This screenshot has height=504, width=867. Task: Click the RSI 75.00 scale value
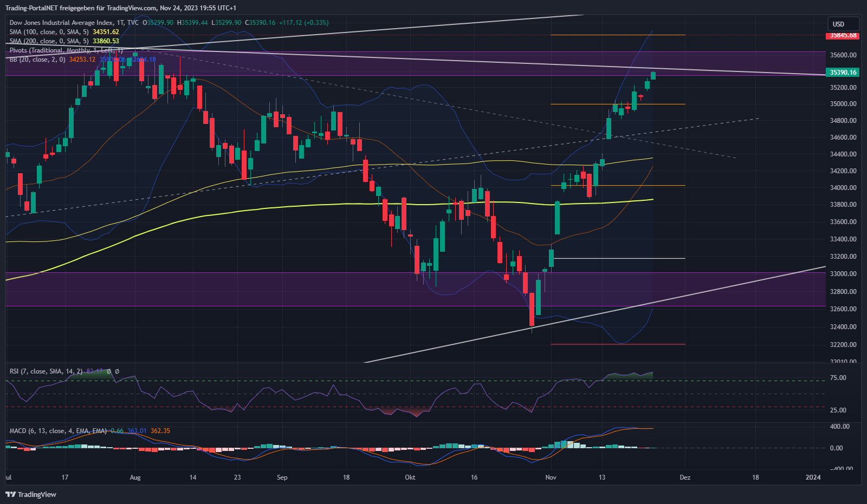tap(838, 378)
